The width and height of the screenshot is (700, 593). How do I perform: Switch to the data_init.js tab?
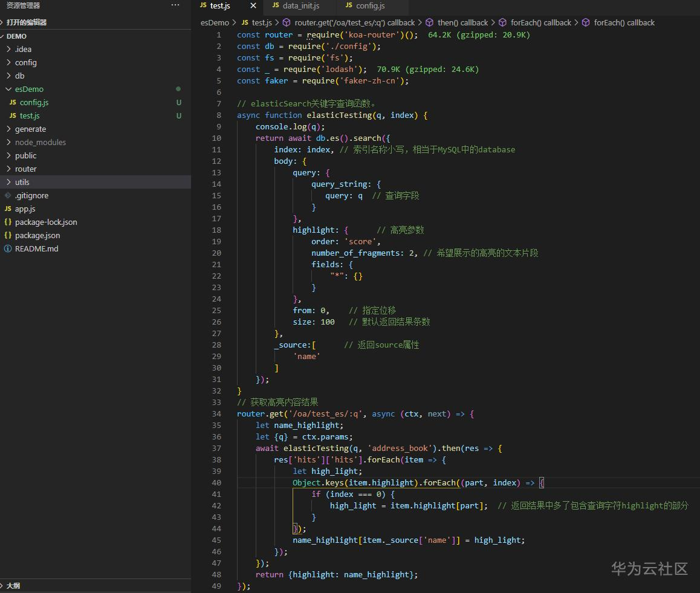(x=300, y=6)
